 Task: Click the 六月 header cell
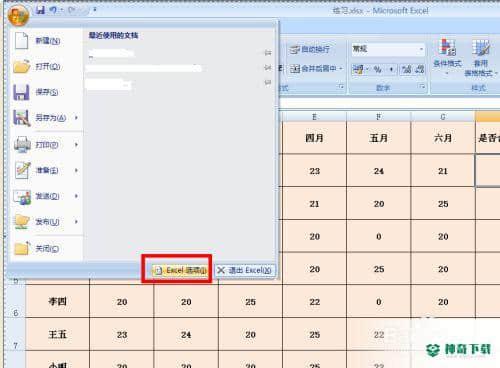(443, 138)
